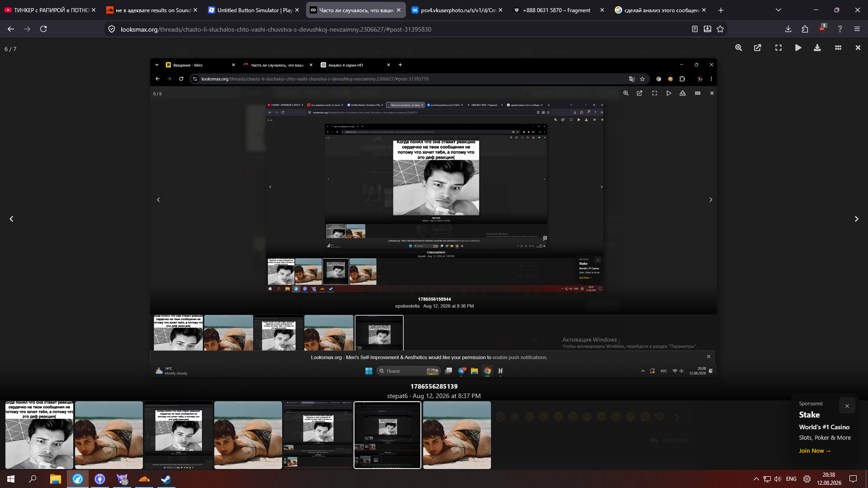Start the gallery slideshow
Image resolution: width=868 pixels, height=488 pixels.
(798, 48)
